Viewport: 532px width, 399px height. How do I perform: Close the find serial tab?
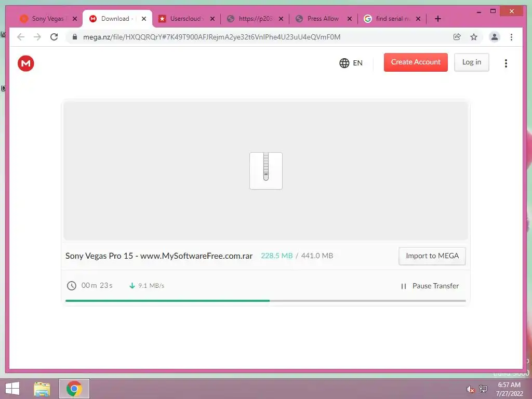418,19
